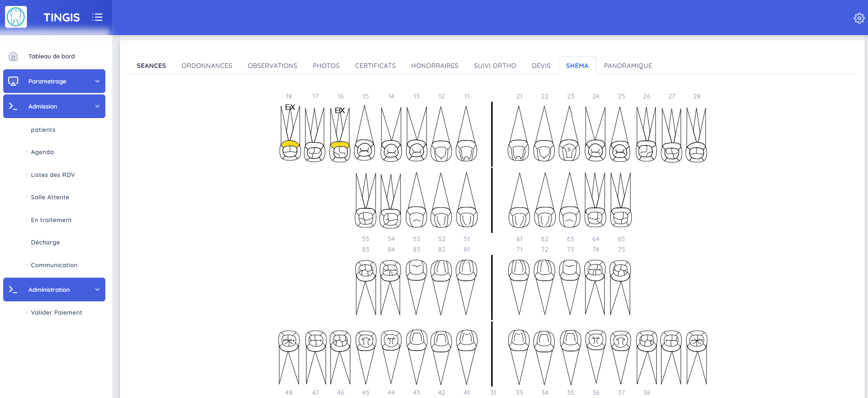
Task: Expand the Parametrage menu
Action: [x=54, y=81]
